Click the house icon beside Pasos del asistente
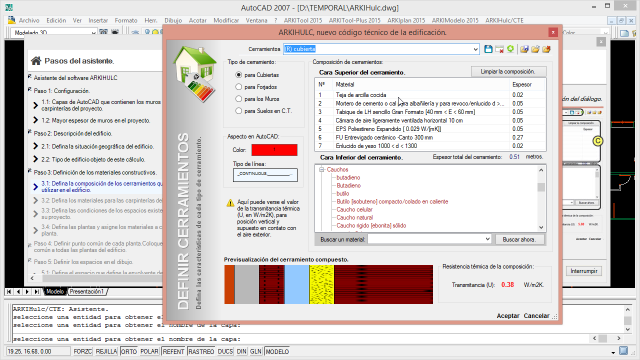 (36, 61)
